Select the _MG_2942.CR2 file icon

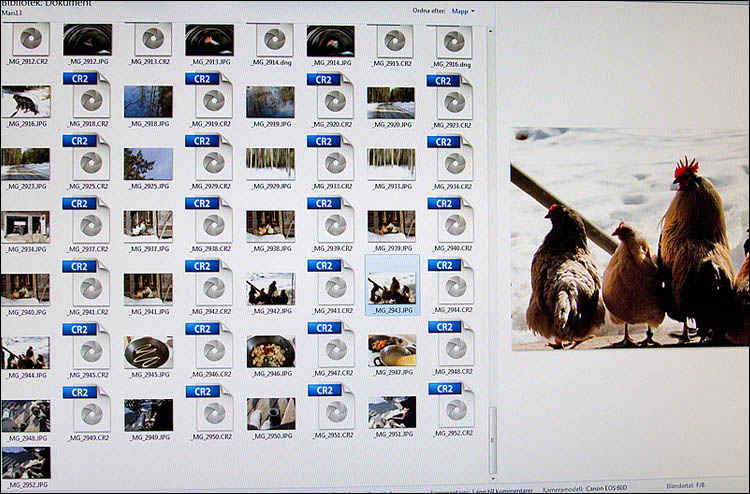210,282
